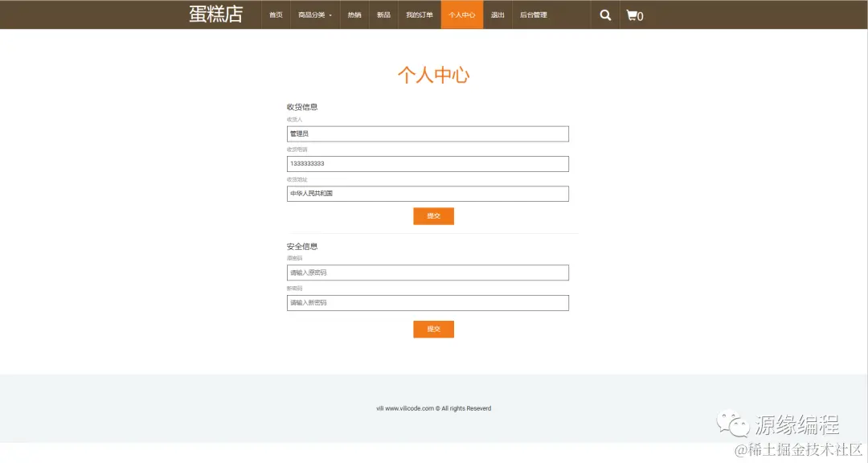Image resolution: width=868 pixels, height=463 pixels.
Task: Click the footer www.vilicode.com copyright text
Action: pyautogui.click(x=433, y=408)
